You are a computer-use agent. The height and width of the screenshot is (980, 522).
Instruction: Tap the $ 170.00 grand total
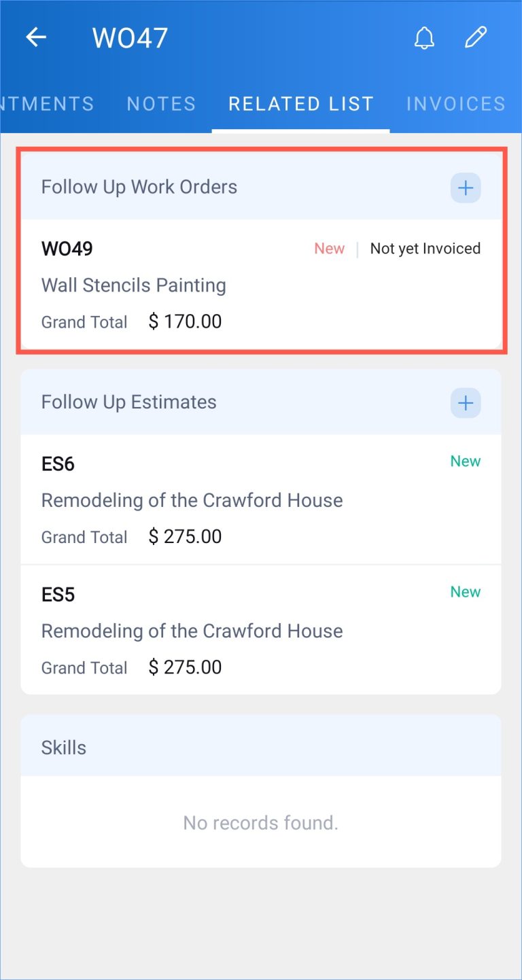tap(185, 321)
